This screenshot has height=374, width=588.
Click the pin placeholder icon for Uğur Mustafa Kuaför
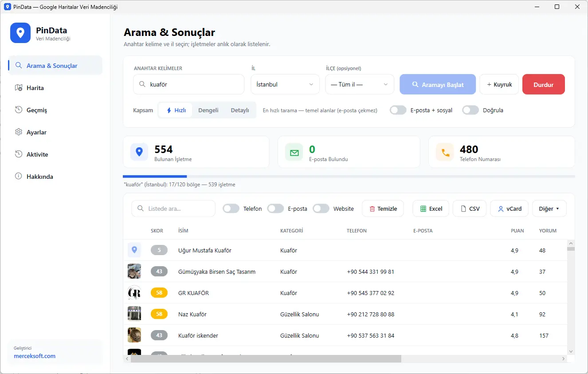134,250
